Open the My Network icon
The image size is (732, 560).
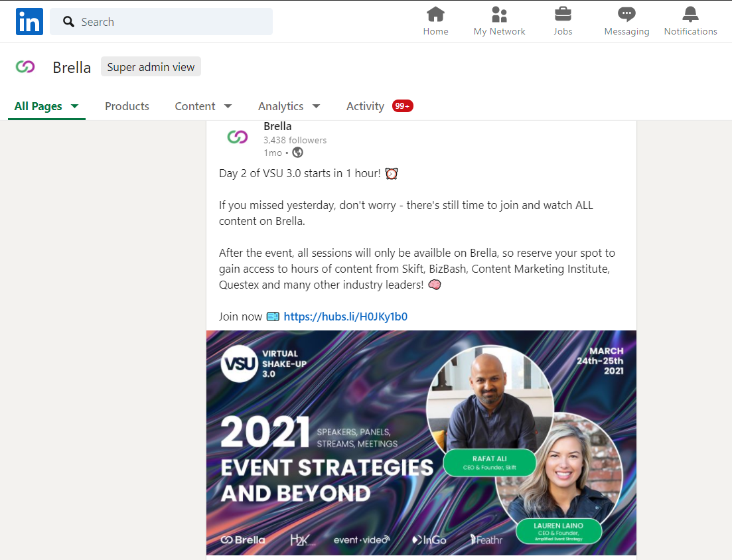(x=499, y=15)
